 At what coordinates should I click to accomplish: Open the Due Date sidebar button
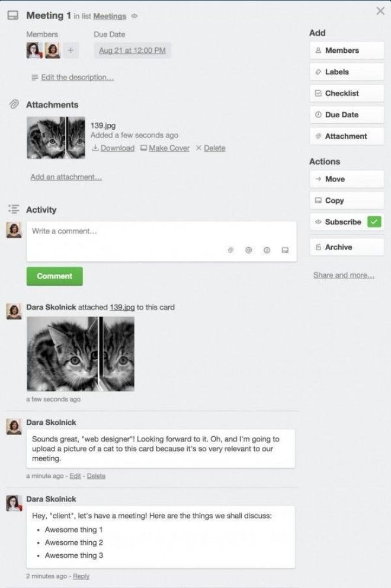[347, 115]
